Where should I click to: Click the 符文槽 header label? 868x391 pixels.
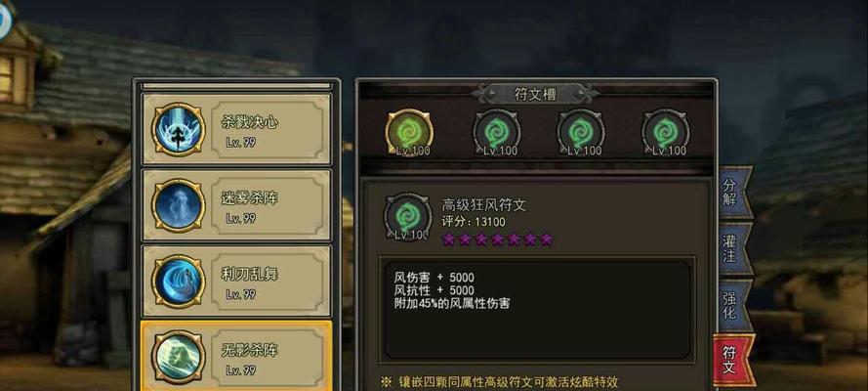(x=535, y=94)
